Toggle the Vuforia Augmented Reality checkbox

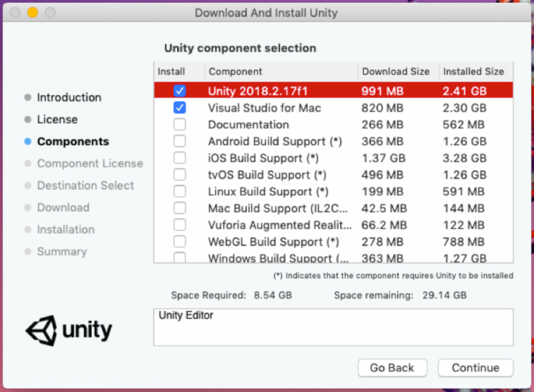click(180, 225)
